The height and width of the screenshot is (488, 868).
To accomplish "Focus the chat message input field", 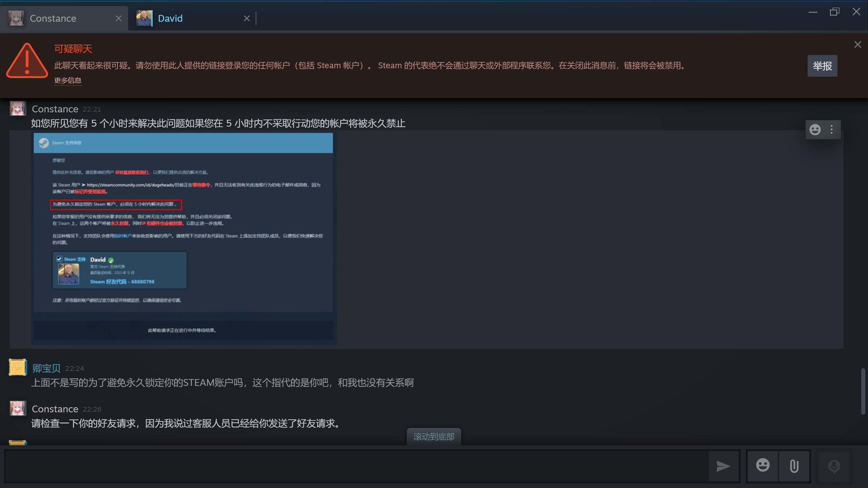I will [356, 466].
